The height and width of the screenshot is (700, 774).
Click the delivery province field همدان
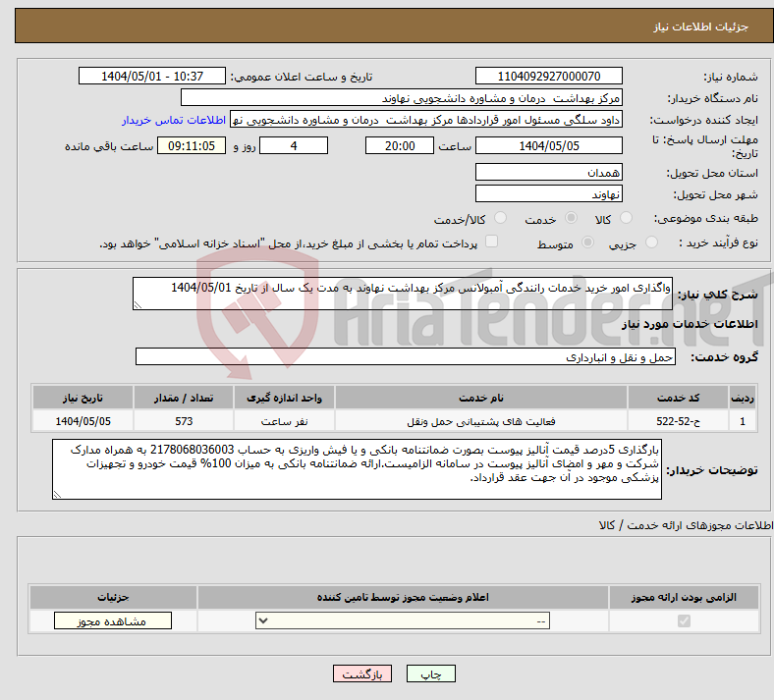click(548, 172)
